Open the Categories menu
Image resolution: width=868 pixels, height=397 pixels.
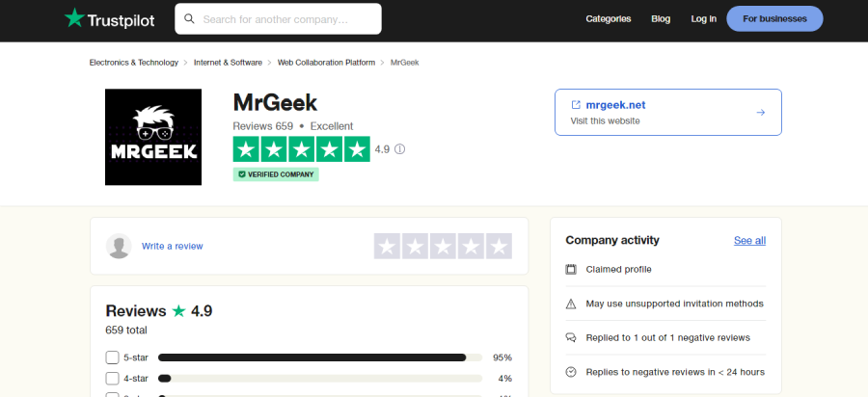[609, 19]
